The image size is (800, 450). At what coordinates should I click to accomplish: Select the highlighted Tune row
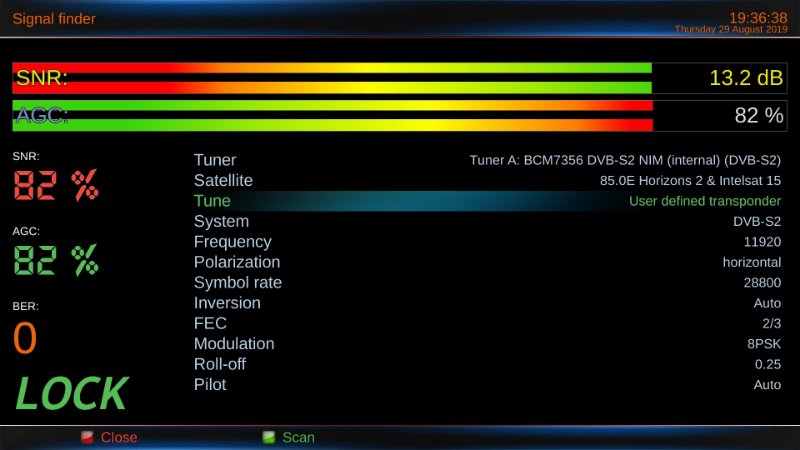click(x=486, y=201)
